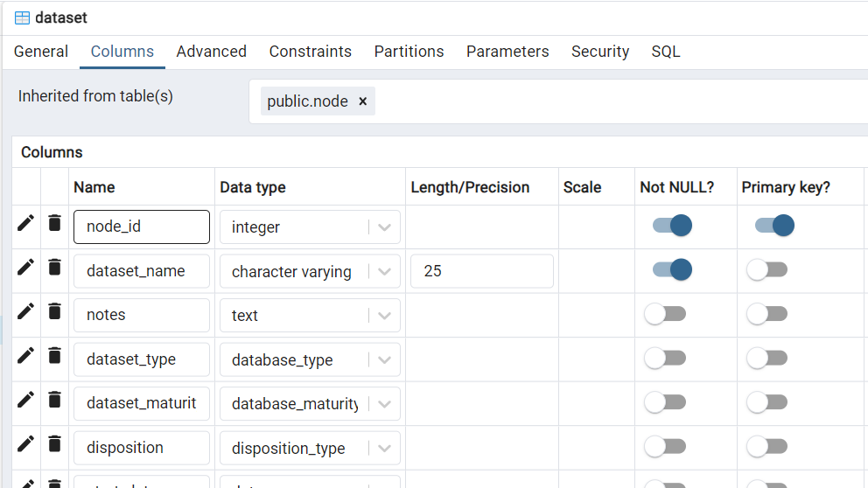This screenshot has width=868, height=488.
Task: Switch to the Constraints tab
Action: (x=310, y=52)
